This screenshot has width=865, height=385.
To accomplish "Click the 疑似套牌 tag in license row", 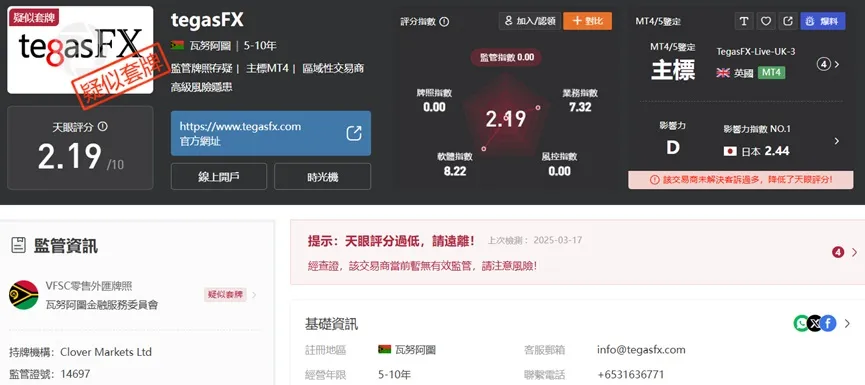I will point(225,295).
